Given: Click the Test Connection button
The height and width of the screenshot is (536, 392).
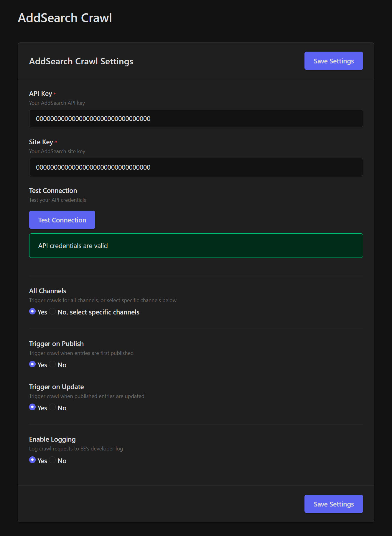Looking at the screenshot, I should coord(62,220).
